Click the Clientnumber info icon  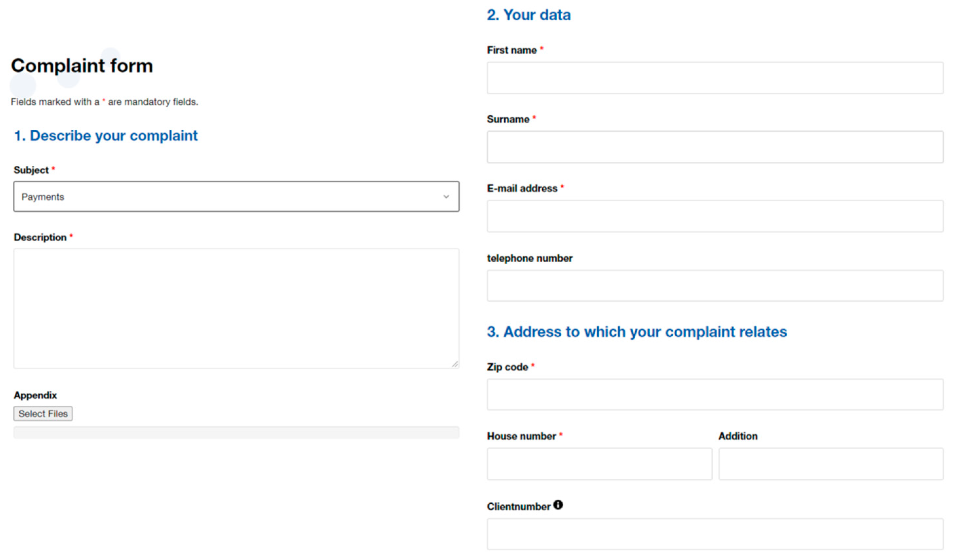558,505
